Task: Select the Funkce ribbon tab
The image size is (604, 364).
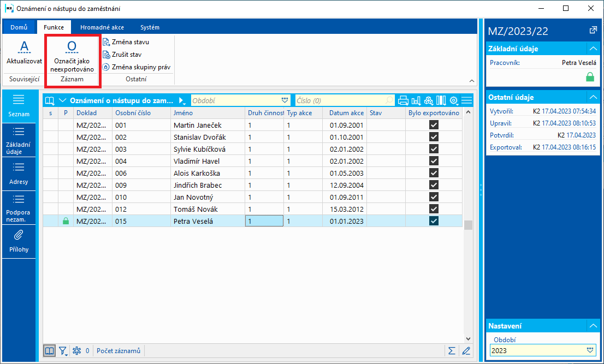Action: click(x=54, y=27)
